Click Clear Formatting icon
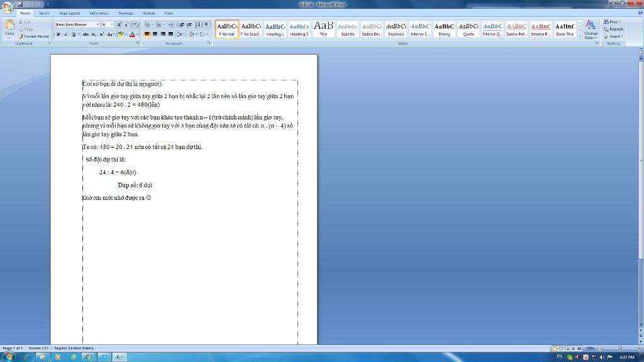This screenshot has height=362, width=644. pos(135,25)
